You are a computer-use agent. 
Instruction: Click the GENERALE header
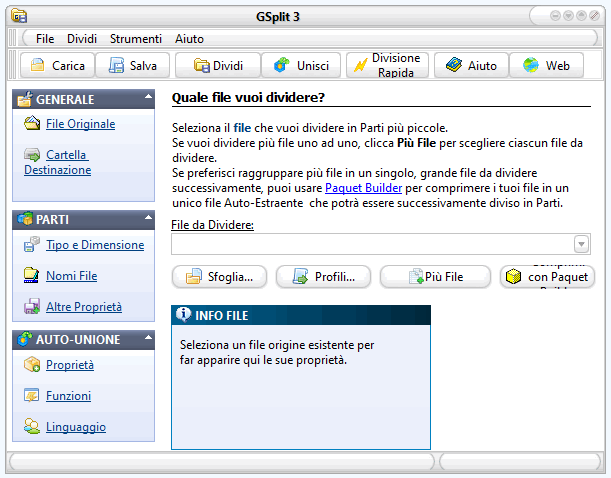tap(84, 99)
